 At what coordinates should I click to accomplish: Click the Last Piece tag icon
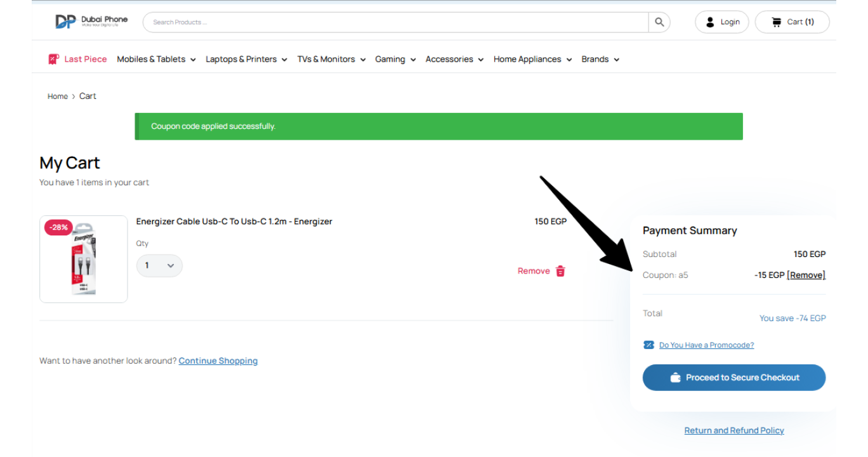coord(53,59)
